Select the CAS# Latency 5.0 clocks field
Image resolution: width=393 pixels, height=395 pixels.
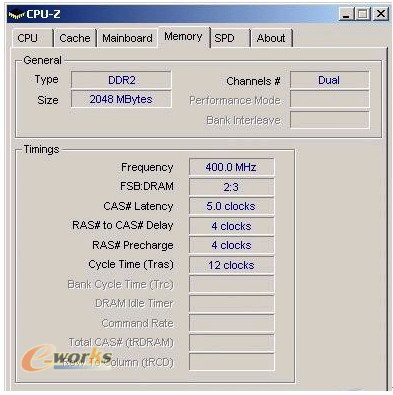click(x=231, y=206)
